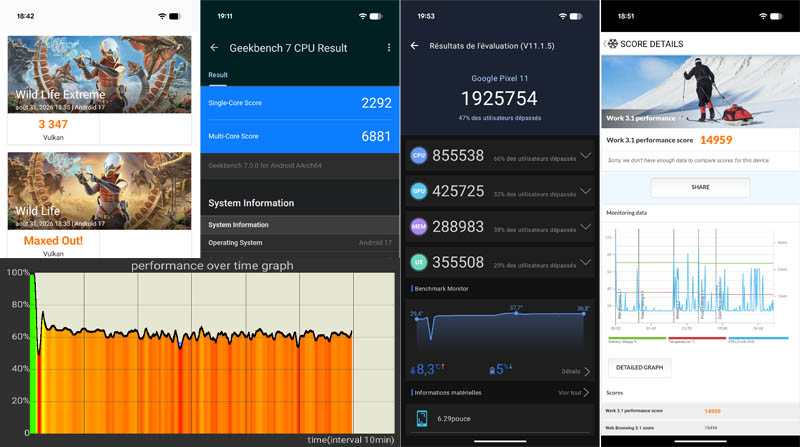Select the MEM score icon
This screenshot has width=800, height=447.
419,227
